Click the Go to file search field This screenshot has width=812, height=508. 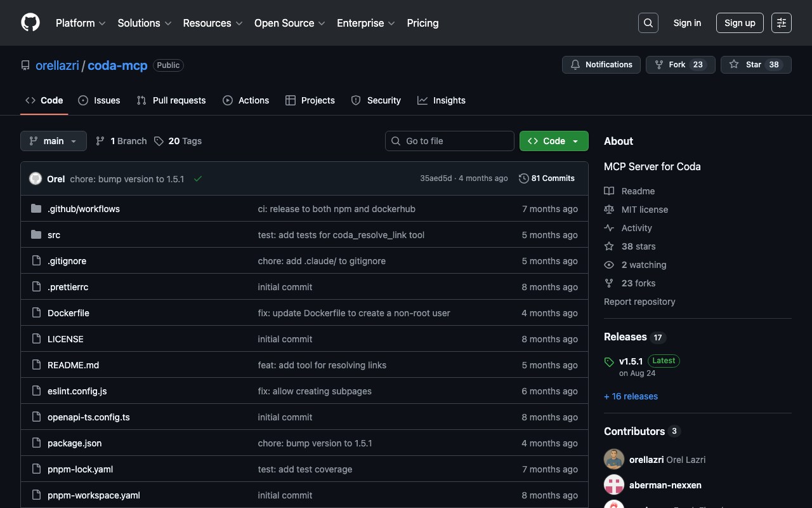click(450, 141)
